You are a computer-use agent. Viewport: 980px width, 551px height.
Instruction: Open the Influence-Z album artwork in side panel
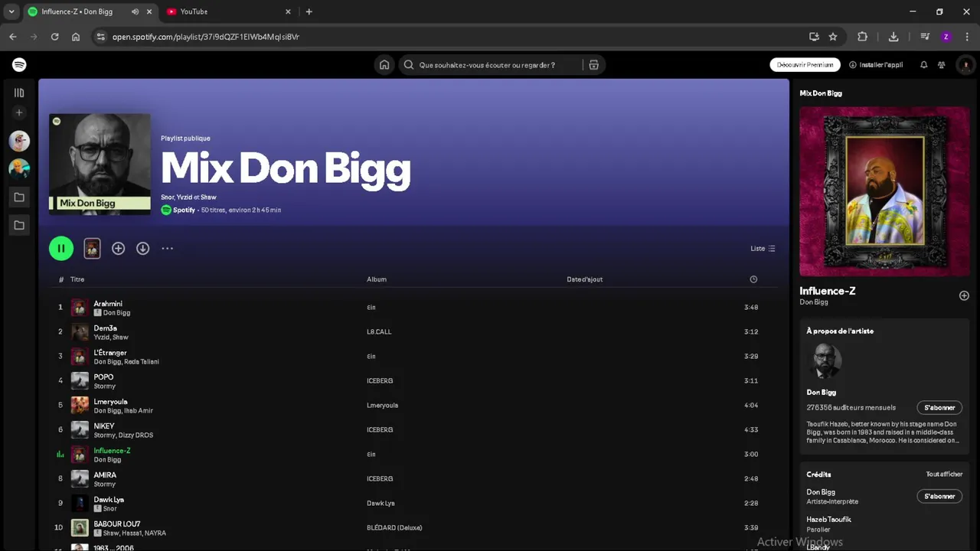click(884, 191)
